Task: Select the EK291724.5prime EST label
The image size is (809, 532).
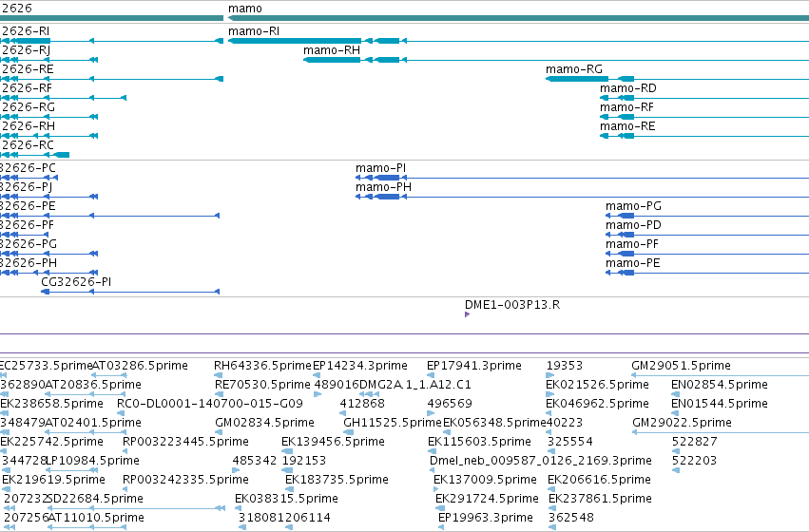Action: tap(487, 499)
